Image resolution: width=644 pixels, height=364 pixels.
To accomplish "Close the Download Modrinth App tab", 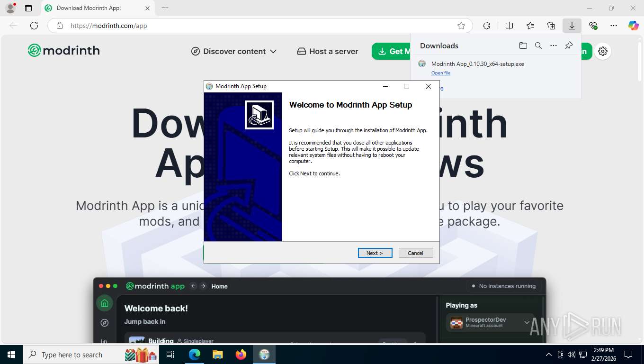I will [147, 8].
